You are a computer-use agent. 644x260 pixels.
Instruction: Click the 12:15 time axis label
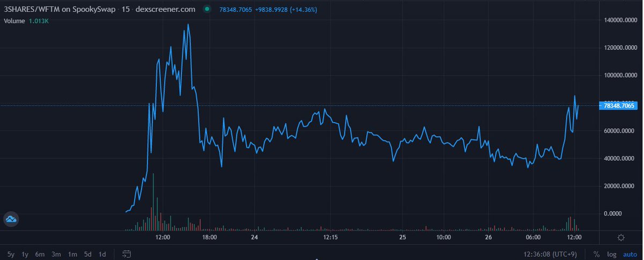tap(330, 237)
